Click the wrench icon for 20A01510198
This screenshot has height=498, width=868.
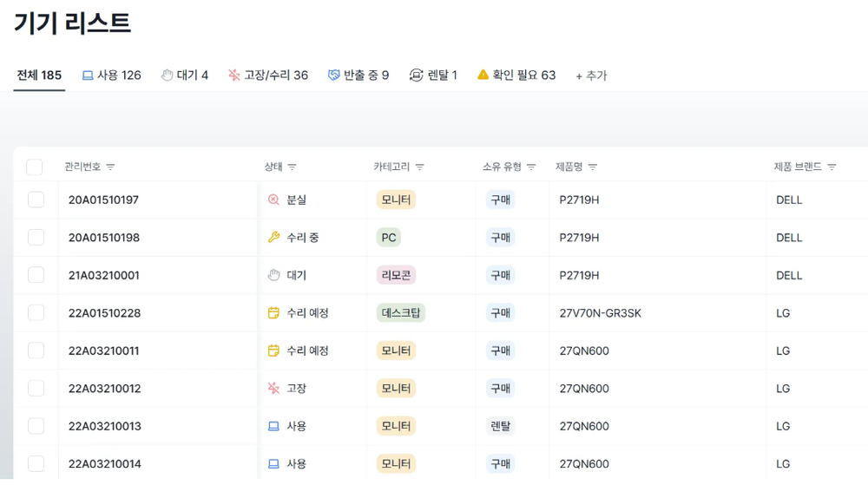[x=273, y=238]
